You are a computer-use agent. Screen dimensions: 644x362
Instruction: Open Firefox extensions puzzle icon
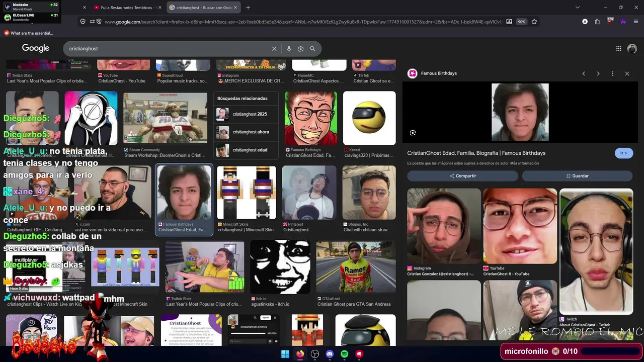(597, 22)
